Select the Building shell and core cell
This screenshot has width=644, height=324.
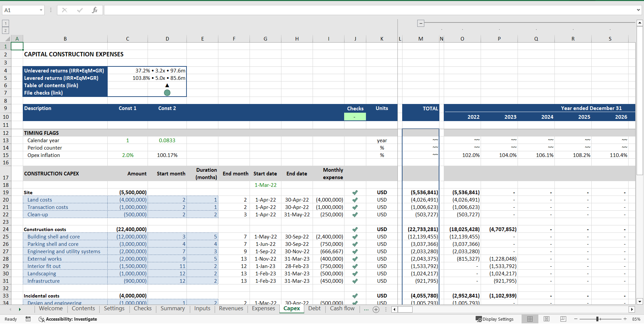[65, 237]
